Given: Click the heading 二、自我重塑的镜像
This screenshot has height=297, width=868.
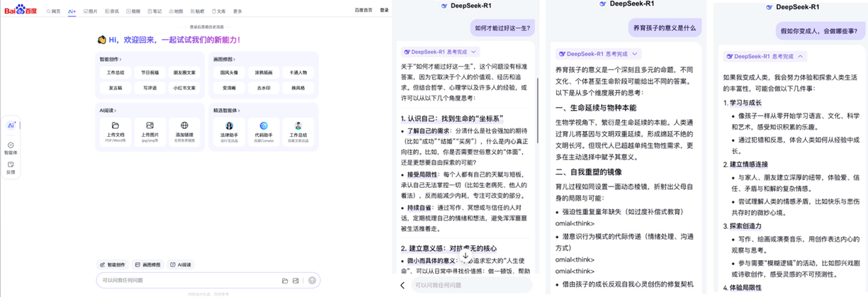Looking at the screenshot, I should 589,172.
